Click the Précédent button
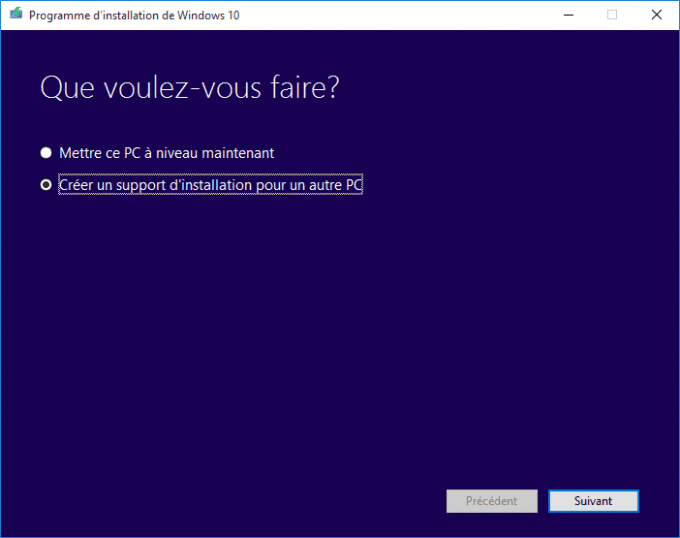Screen dimensions: 680x538 pos(492,501)
